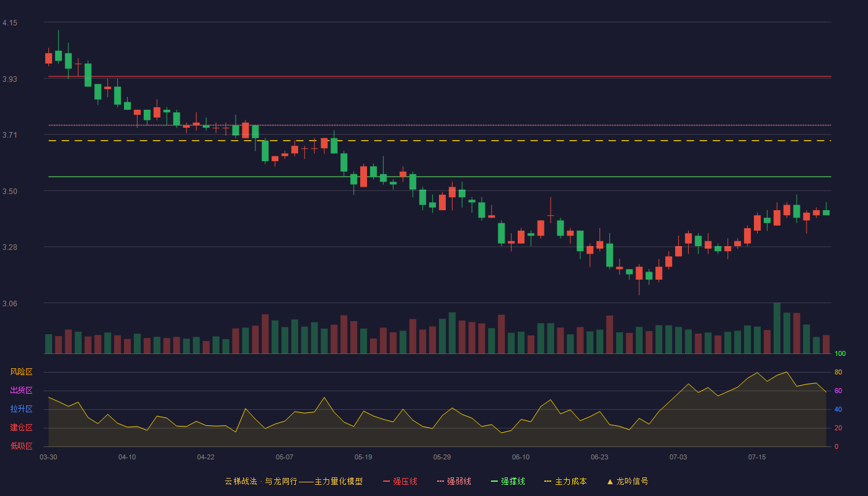
Task: Click the 3.93 price axis label
Action: tap(10, 79)
